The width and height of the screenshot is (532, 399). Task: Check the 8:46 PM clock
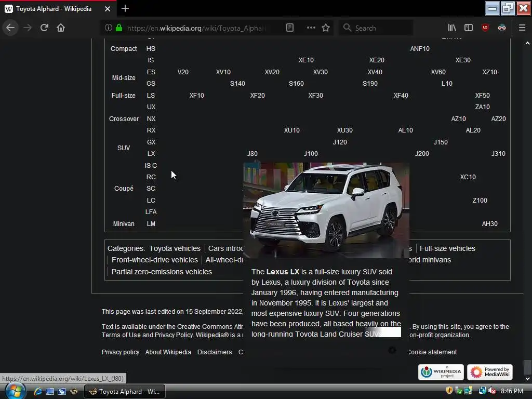(x=512, y=391)
